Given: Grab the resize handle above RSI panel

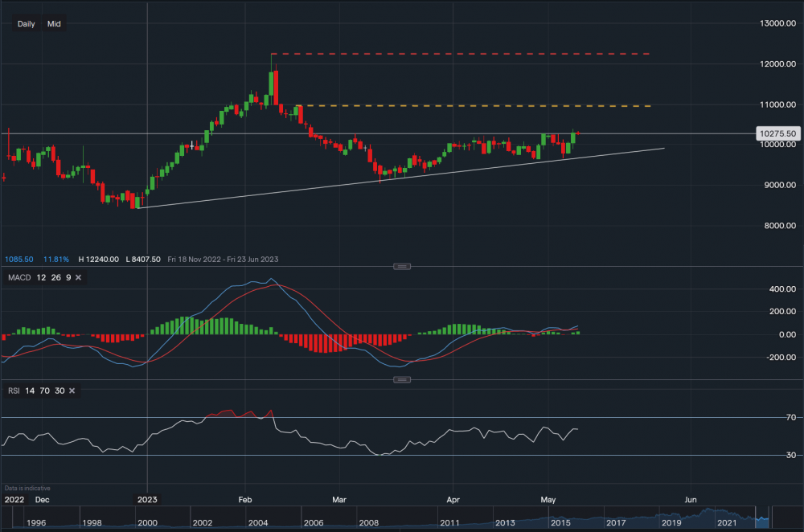Looking at the screenshot, I should 401,380.
